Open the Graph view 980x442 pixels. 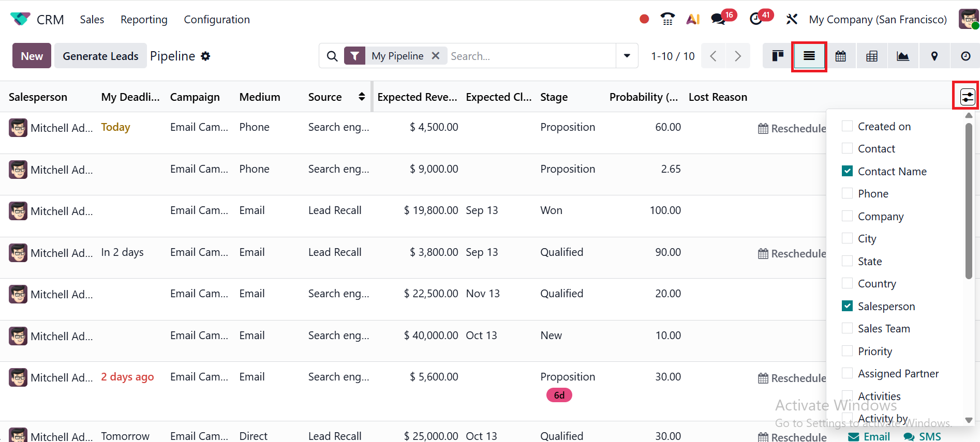pyautogui.click(x=903, y=56)
